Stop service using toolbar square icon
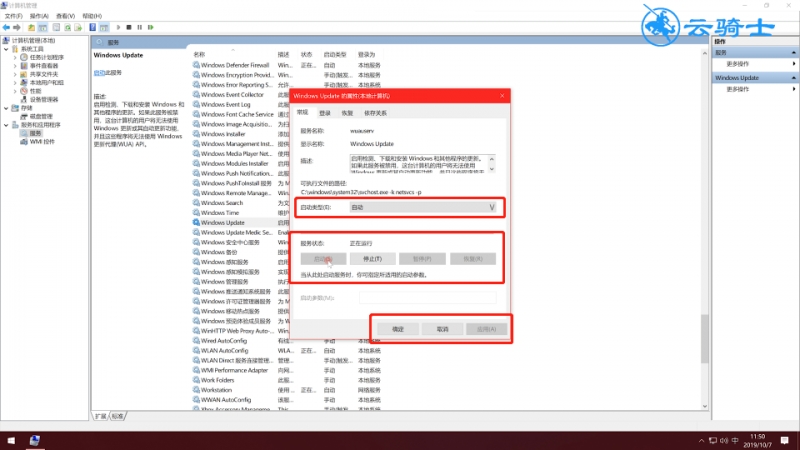 129,28
